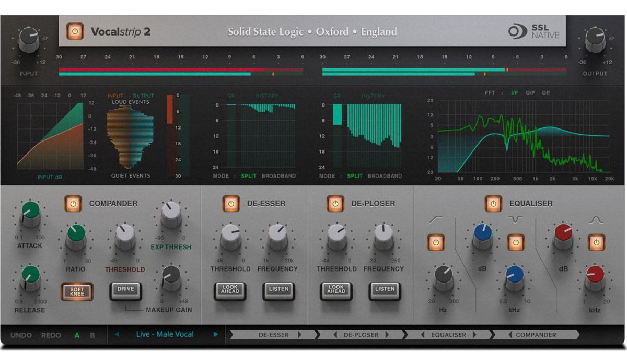The width and height of the screenshot is (627, 364).
Task: Move De-ploser right in processing order
Action: tap(387, 335)
